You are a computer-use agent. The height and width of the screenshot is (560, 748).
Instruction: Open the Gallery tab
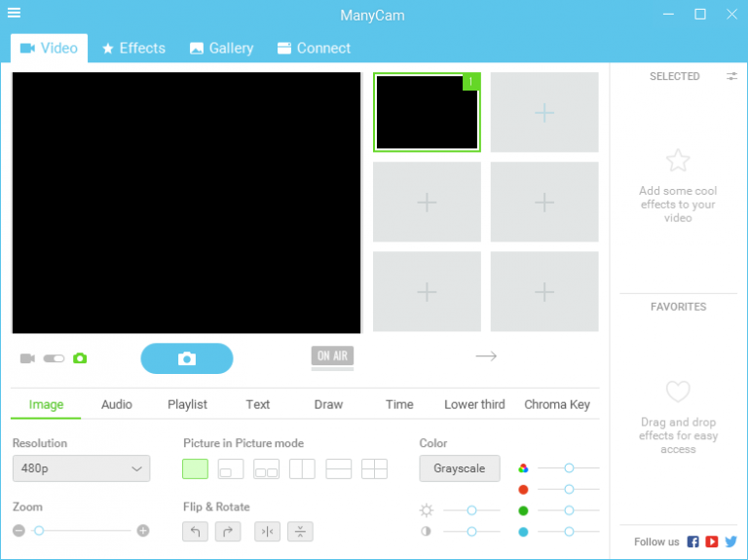[x=222, y=48]
